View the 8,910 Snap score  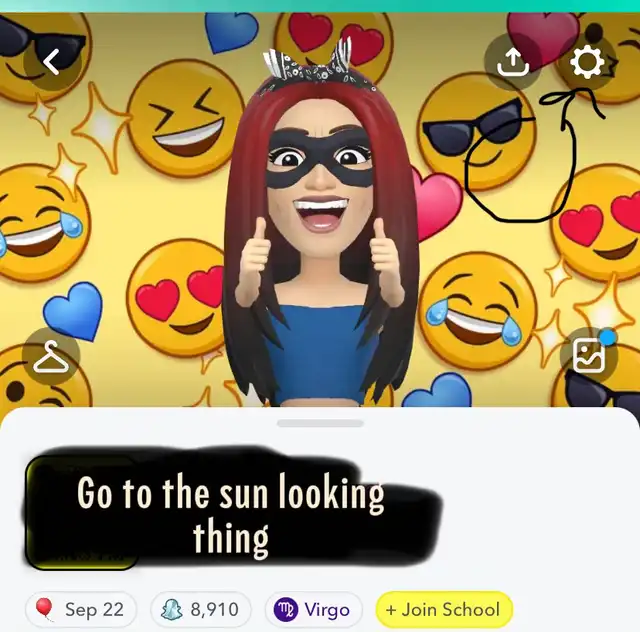201,610
